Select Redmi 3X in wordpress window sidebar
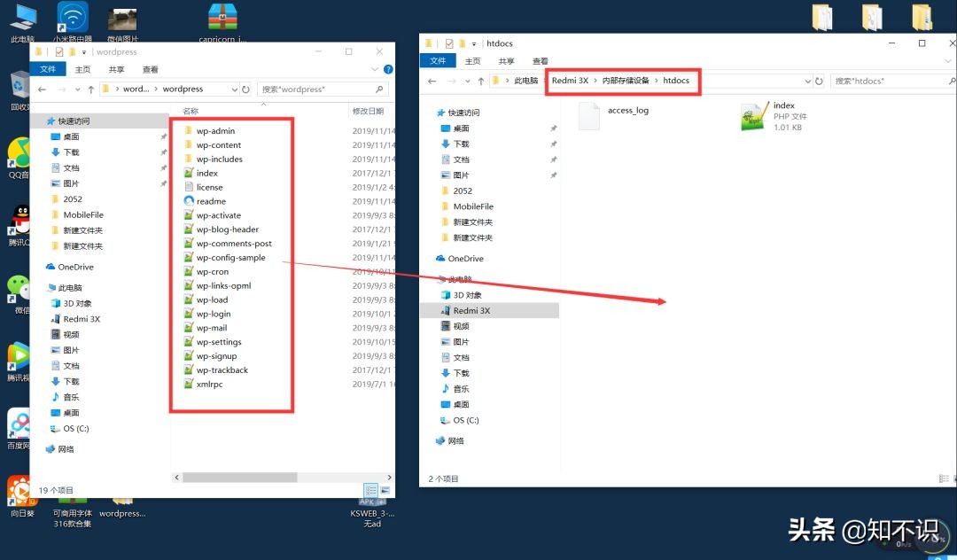 82,318
